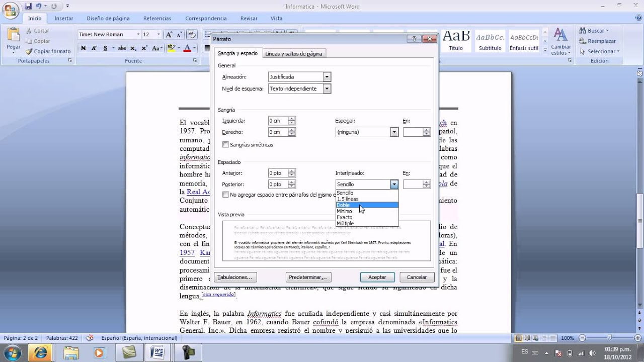Toggle bold formatting with the N button

(84, 48)
